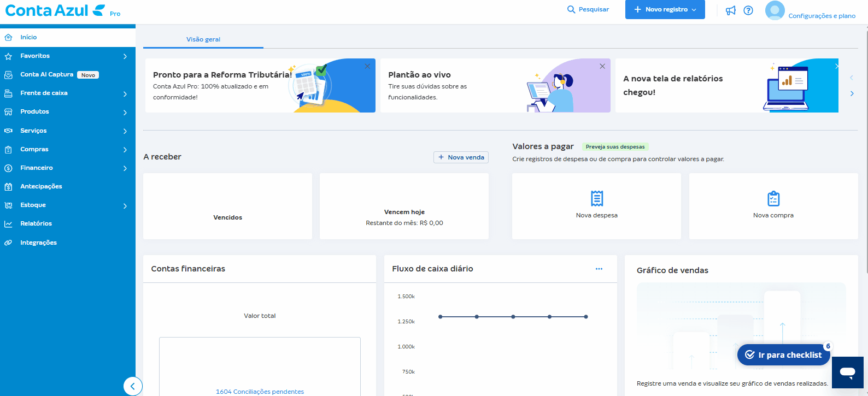The width and height of the screenshot is (868, 396).
Task: Click the Pesquisar search text
Action: [594, 9]
